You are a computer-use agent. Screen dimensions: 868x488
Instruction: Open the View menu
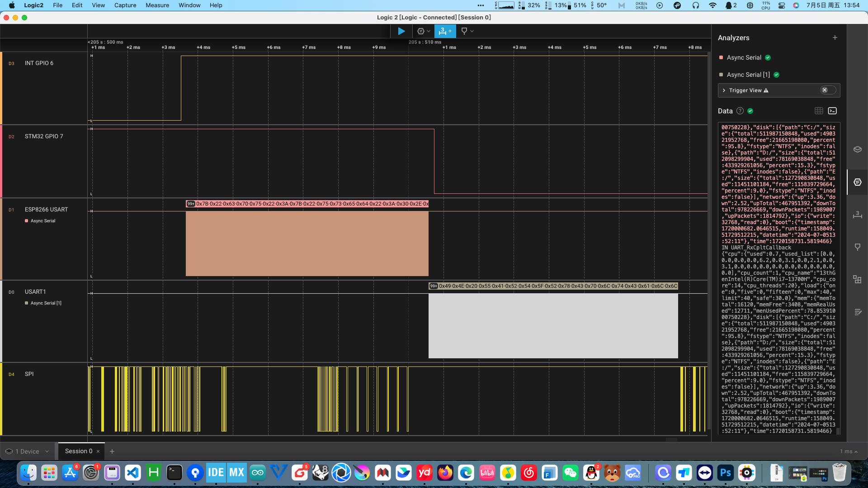pyautogui.click(x=98, y=5)
